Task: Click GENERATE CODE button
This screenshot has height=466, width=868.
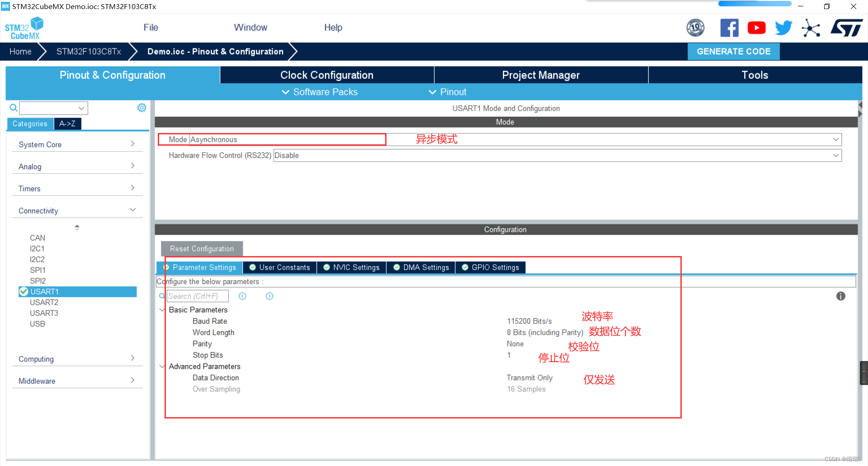Action: [733, 52]
